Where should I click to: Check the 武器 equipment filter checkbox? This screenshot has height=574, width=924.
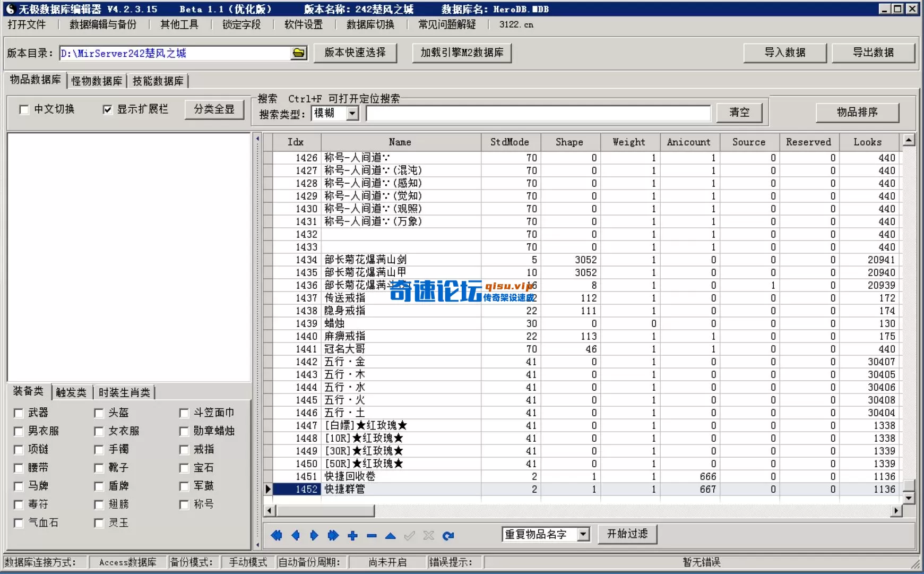coord(19,413)
